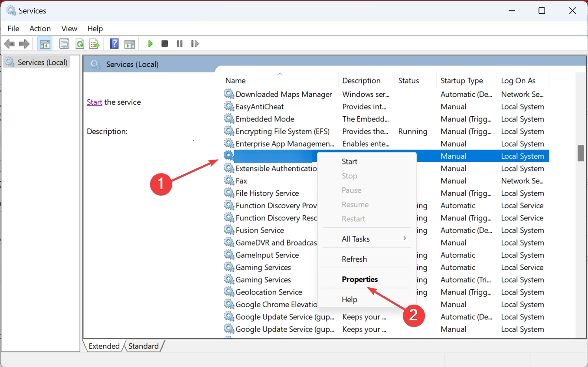Click the toolbar Forward arrow
The image size is (588, 367).
point(24,44)
